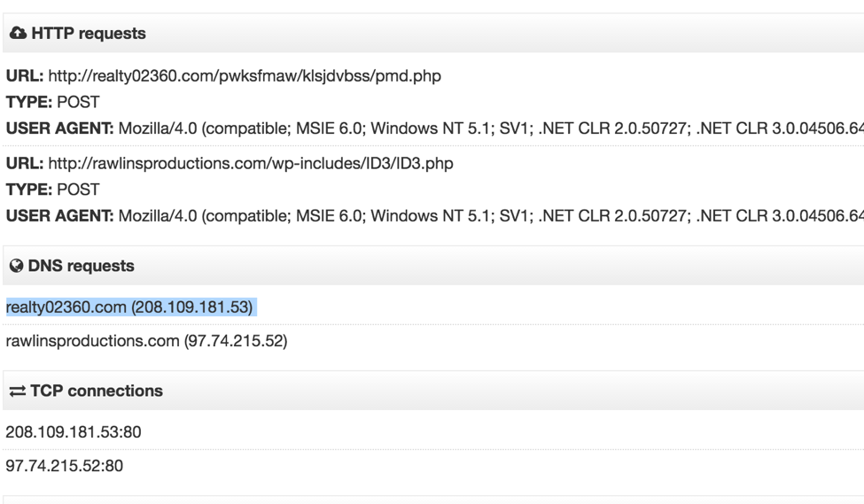
Task: Click the TCP connections arrows icon
Action: point(17,392)
